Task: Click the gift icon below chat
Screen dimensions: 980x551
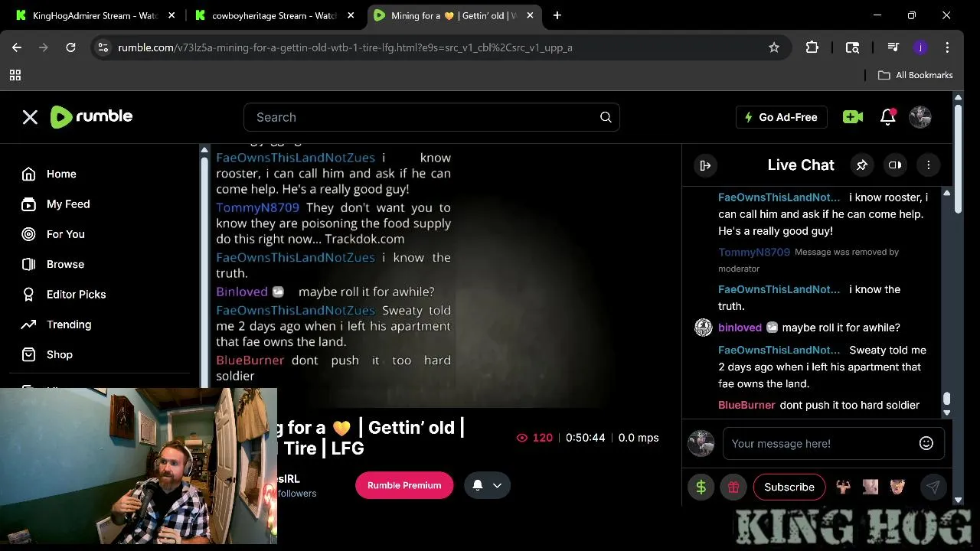Action: [733, 487]
